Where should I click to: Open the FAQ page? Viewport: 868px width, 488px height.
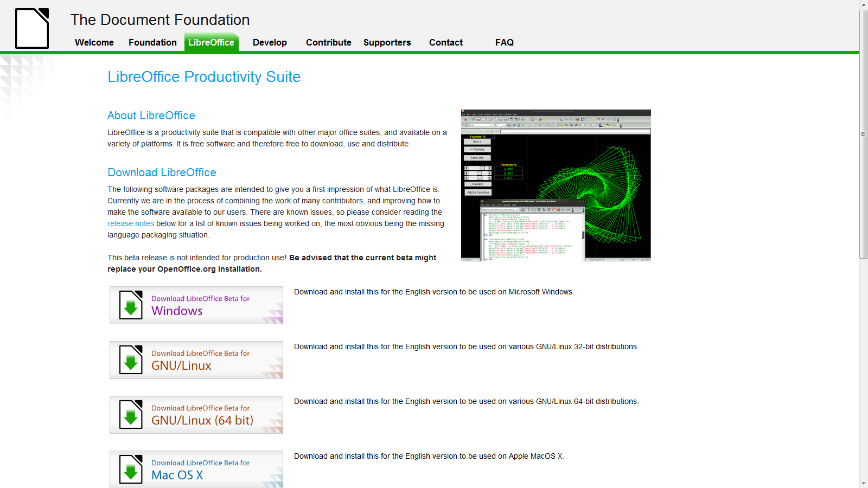[x=504, y=42]
